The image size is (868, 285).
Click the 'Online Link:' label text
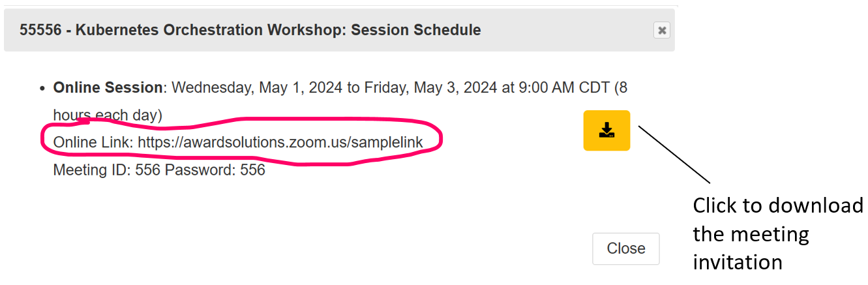(x=94, y=142)
